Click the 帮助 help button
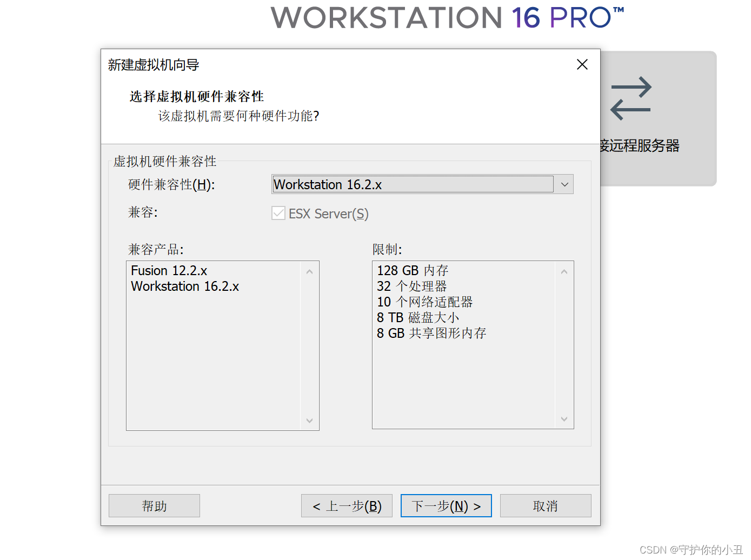 pos(154,506)
